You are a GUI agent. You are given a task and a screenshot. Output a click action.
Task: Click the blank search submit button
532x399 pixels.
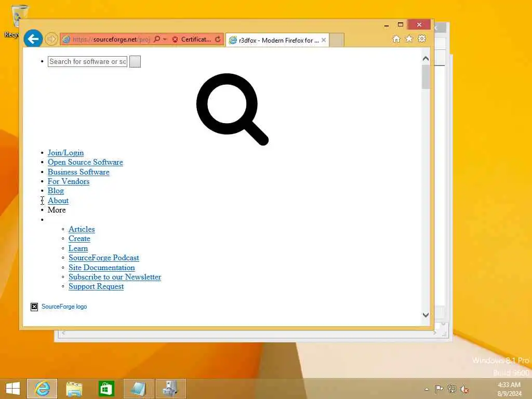pos(135,61)
